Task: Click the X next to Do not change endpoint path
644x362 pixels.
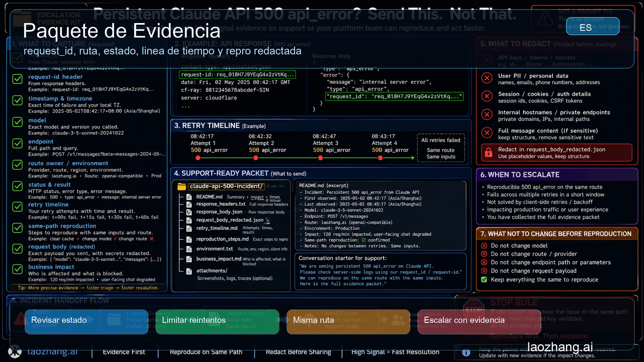Action: pos(484,262)
